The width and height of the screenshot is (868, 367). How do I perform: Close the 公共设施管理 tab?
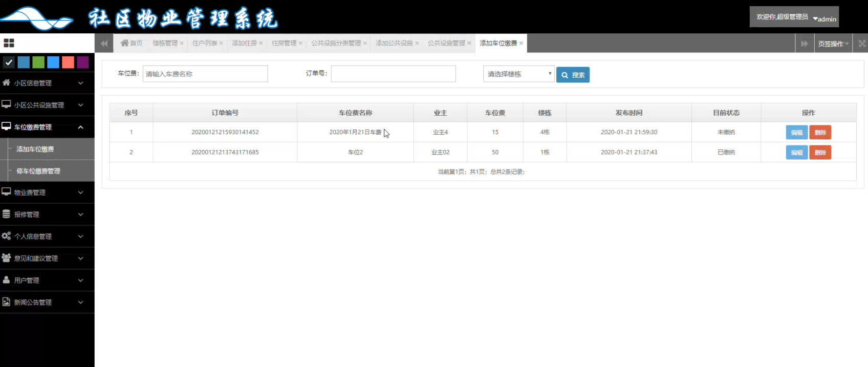coord(469,44)
